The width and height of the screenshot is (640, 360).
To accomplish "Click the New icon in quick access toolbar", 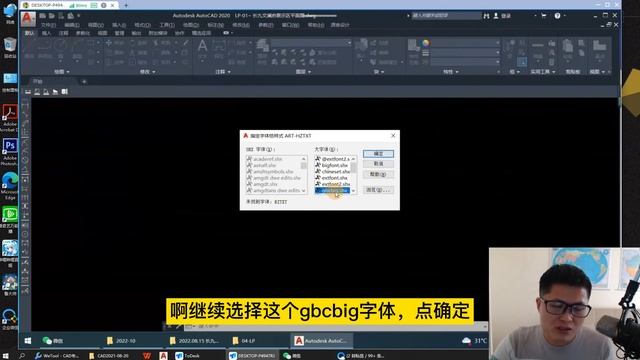I will (42, 16).
